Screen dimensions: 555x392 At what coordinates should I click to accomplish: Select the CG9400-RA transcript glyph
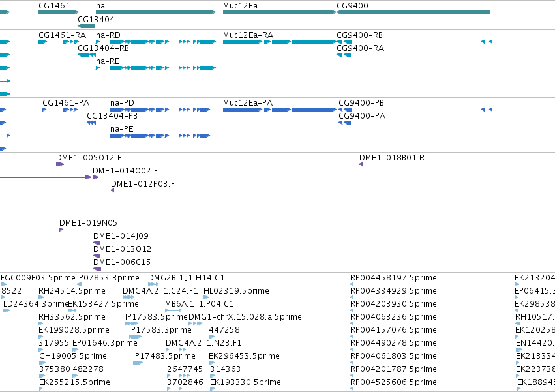tap(344, 55)
